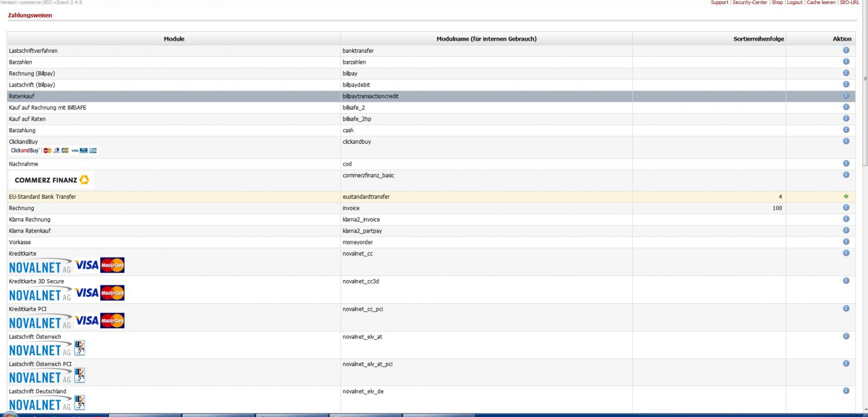Open SEO-URL link in header
Viewport: 868px width, 417px height.
(x=849, y=3)
